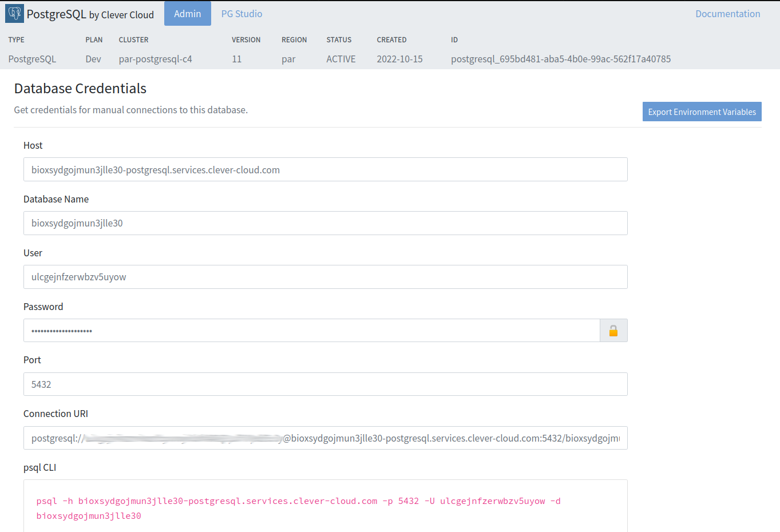Click the version value 11
This screenshot has width=780, height=532.
click(237, 59)
